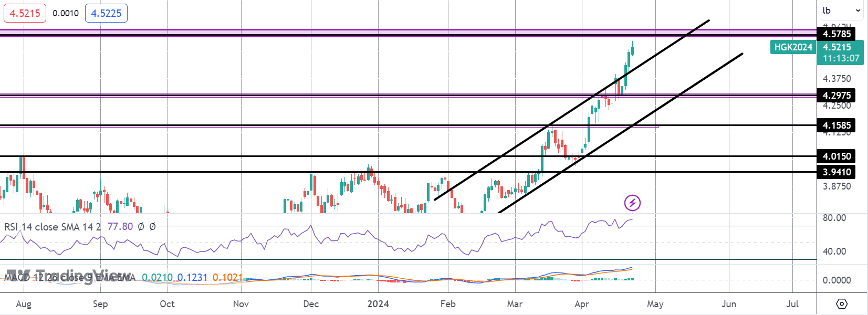The image size is (868, 315).
Task: Click the Sep label on time axis
Action: coord(100,304)
